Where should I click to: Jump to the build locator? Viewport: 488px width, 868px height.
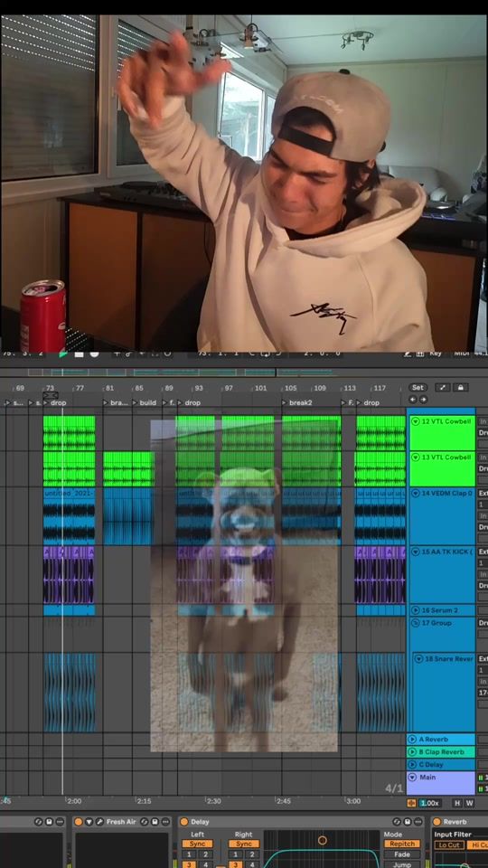(144, 403)
